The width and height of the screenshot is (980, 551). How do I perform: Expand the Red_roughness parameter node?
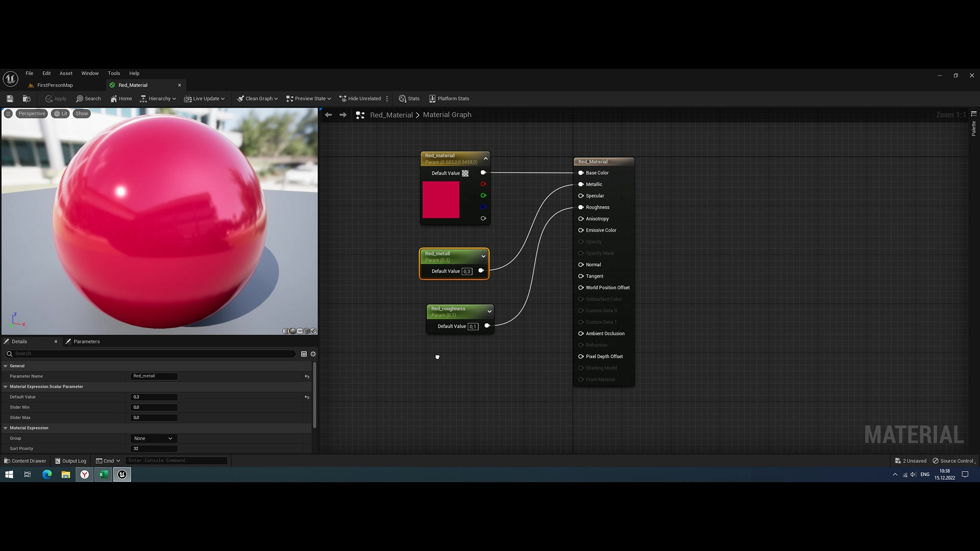click(x=489, y=311)
